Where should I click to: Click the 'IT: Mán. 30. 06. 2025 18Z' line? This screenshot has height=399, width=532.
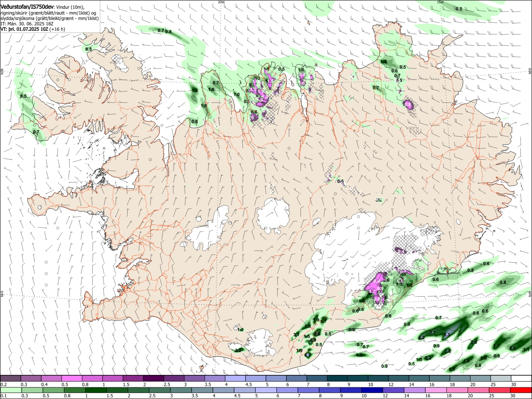coord(27,24)
